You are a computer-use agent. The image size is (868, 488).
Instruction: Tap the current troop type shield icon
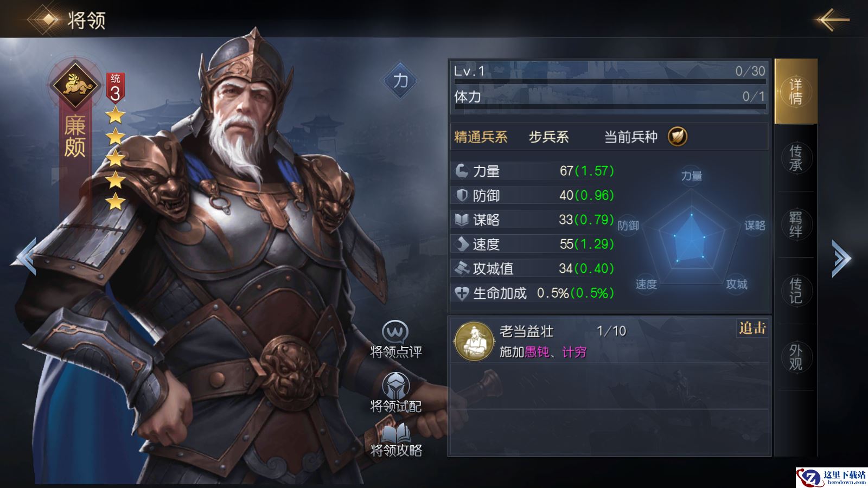pos(677,136)
